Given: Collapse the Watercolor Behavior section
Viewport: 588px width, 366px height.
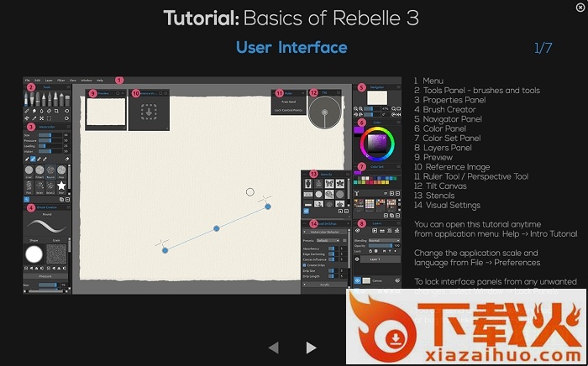Looking at the screenshot, I should point(325,232).
